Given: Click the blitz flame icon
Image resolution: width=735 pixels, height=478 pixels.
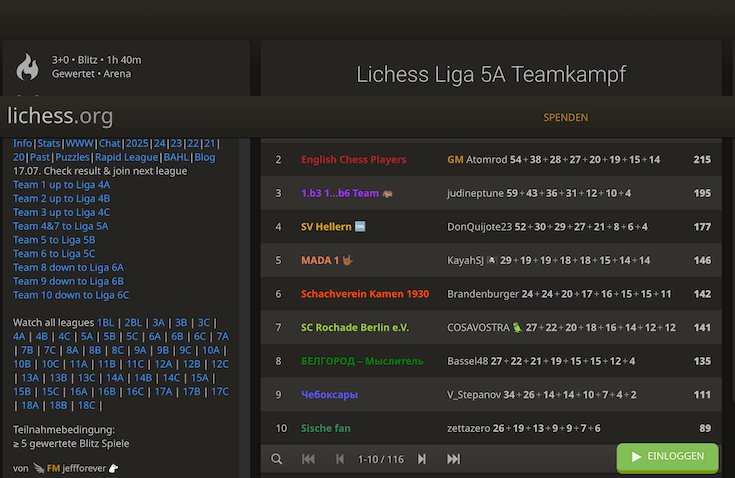Looking at the screenshot, I should (27, 67).
